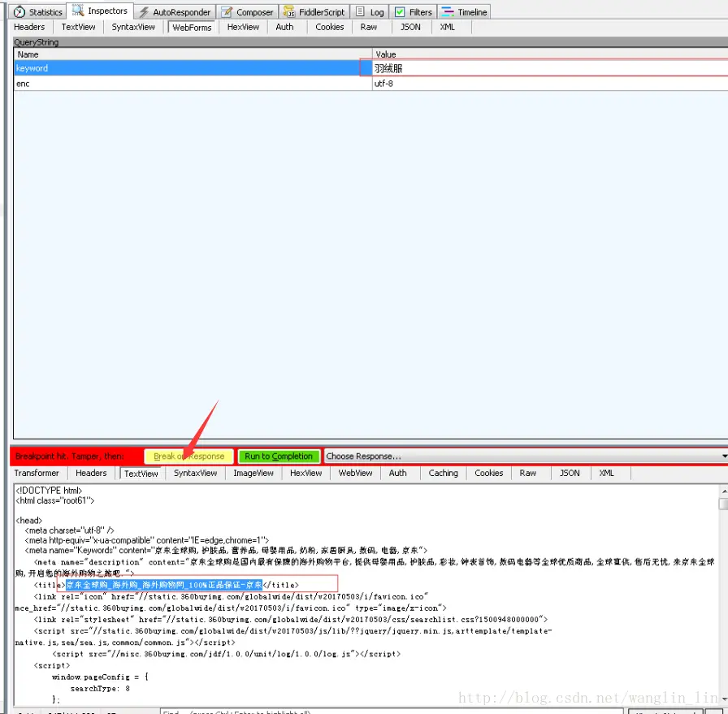Click the Timeline bars icon
728x714 pixels.
[448, 12]
